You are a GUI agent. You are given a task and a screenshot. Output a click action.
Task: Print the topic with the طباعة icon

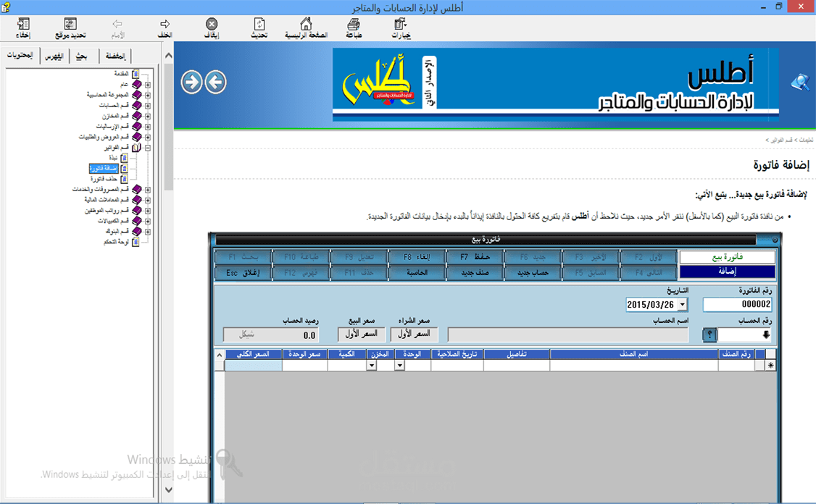tap(354, 24)
